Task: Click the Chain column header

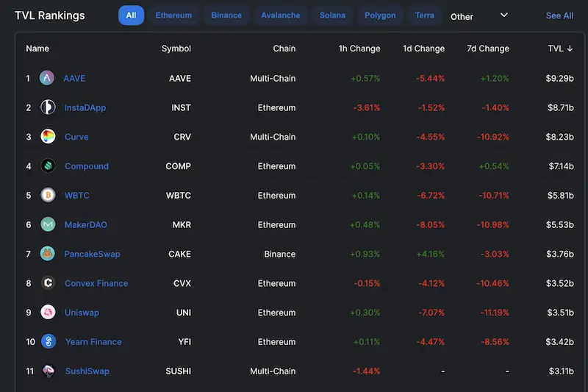Action: pos(284,49)
